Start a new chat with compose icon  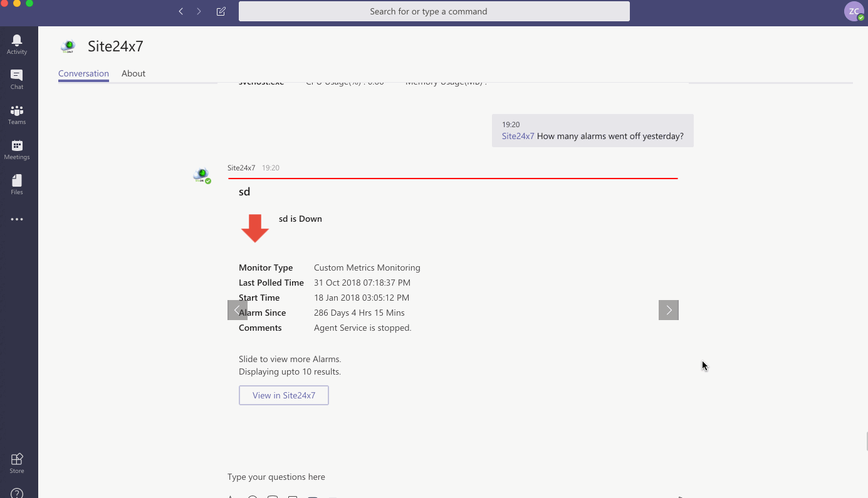[x=221, y=11]
